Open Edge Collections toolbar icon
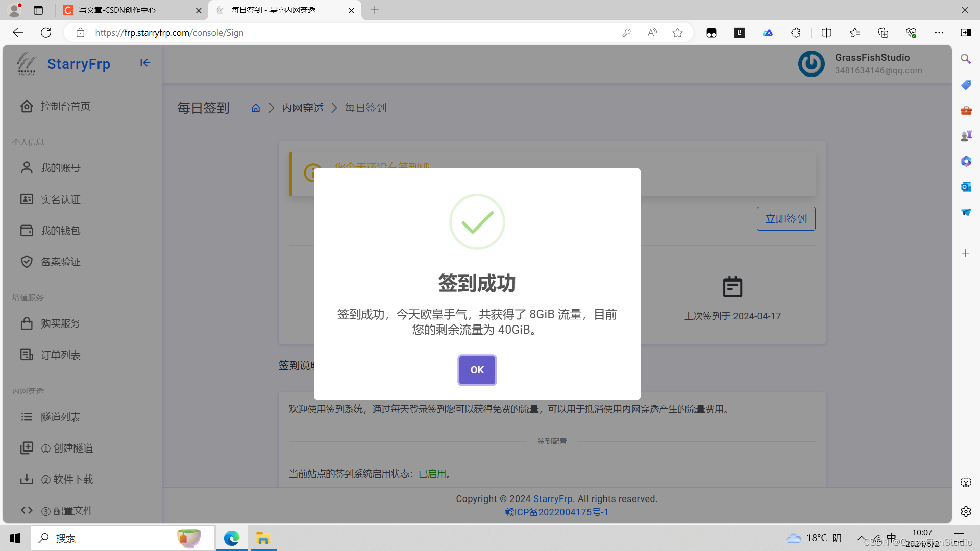Viewport: 980px width, 551px height. click(x=883, y=32)
